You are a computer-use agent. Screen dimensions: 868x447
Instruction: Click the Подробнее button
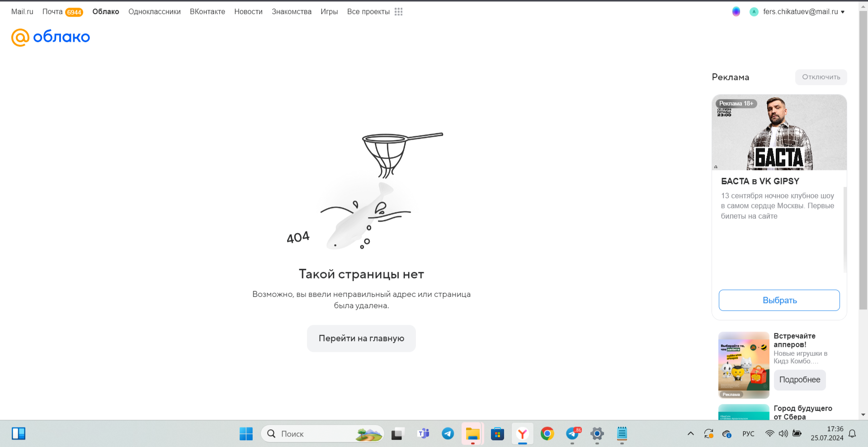point(800,380)
